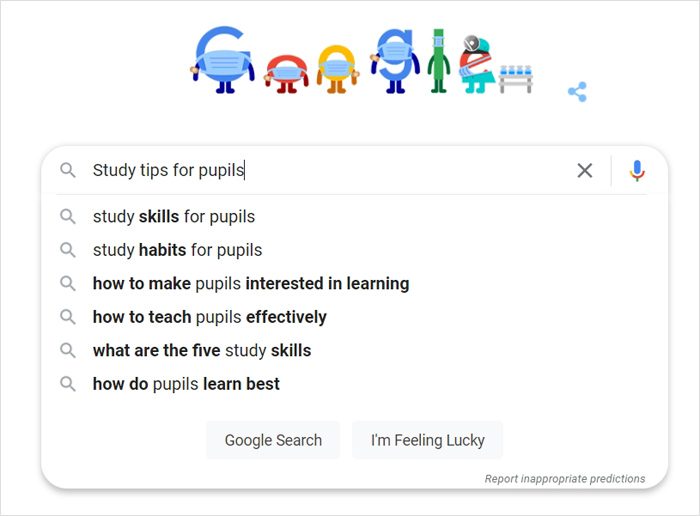
Task: Click search icon beside 'how do pupils learn best'
Action: pyautogui.click(x=68, y=384)
